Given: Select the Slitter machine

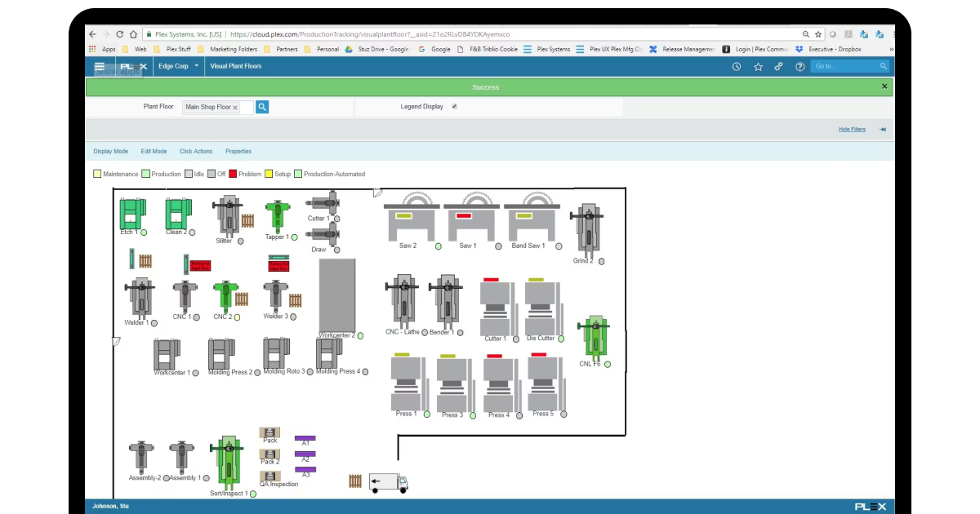Looking at the screenshot, I should tap(228, 215).
